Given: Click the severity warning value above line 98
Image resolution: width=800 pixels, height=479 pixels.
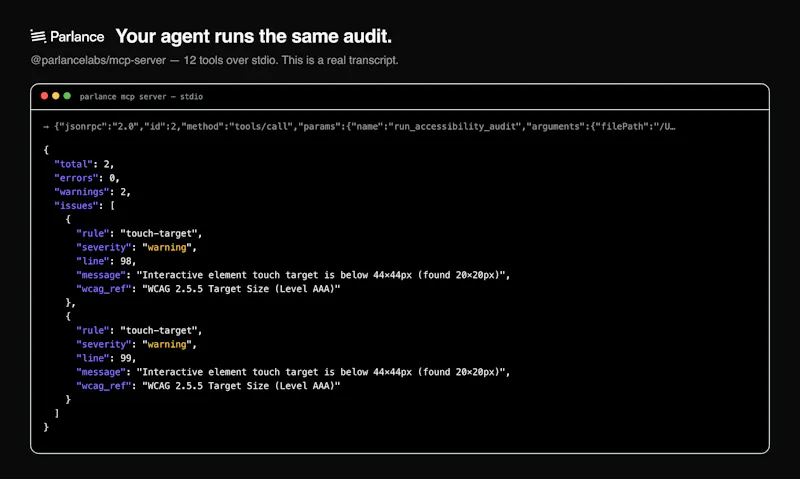Looking at the screenshot, I should (x=167, y=247).
